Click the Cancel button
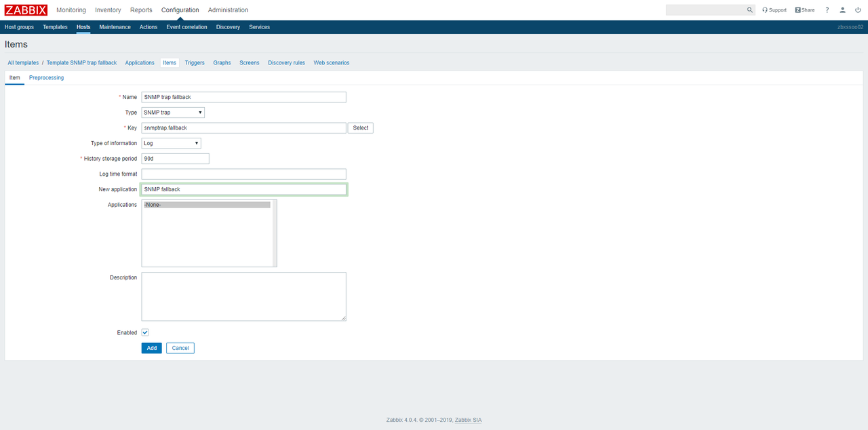 pyautogui.click(x=180, y=348)
